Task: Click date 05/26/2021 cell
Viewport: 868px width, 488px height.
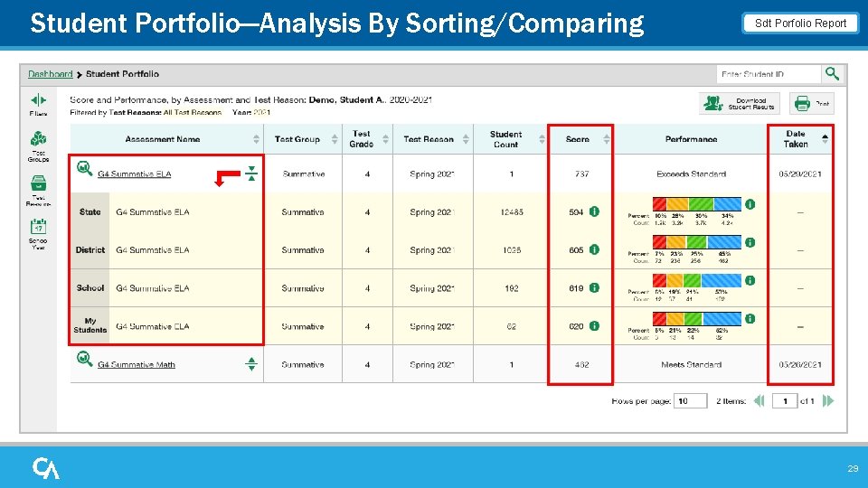Action: point(800,364)
